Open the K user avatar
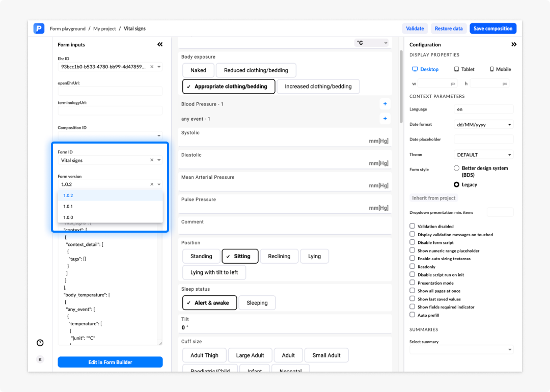 40,359
